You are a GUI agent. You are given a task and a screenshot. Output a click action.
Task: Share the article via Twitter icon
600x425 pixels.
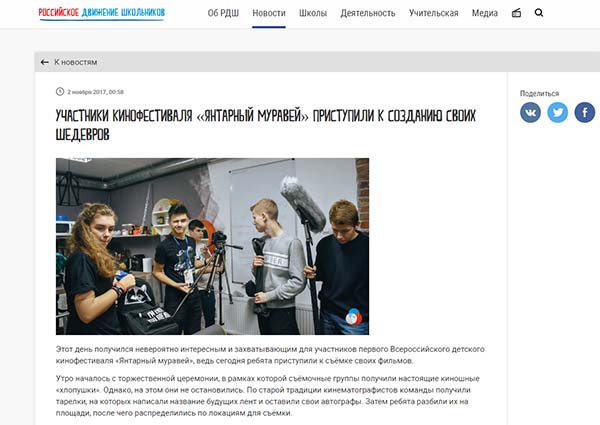pyautogui.click(x=558, y=112)
